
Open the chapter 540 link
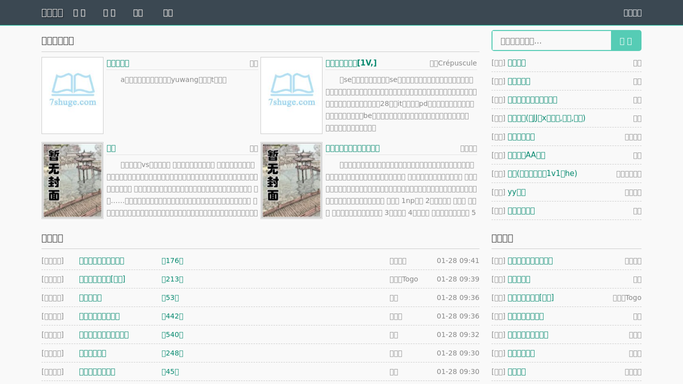172,335
